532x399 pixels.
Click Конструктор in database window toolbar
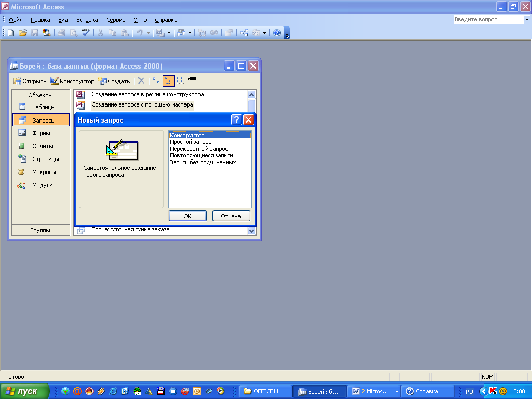tap(72, 81)
